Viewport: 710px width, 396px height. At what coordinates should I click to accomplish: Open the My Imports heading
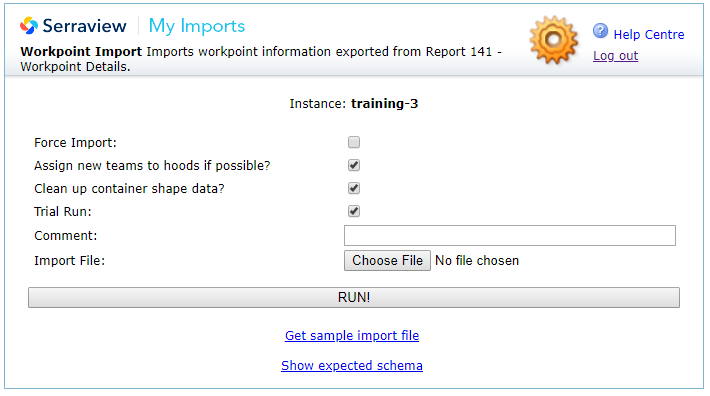click(x=197, y=26)
